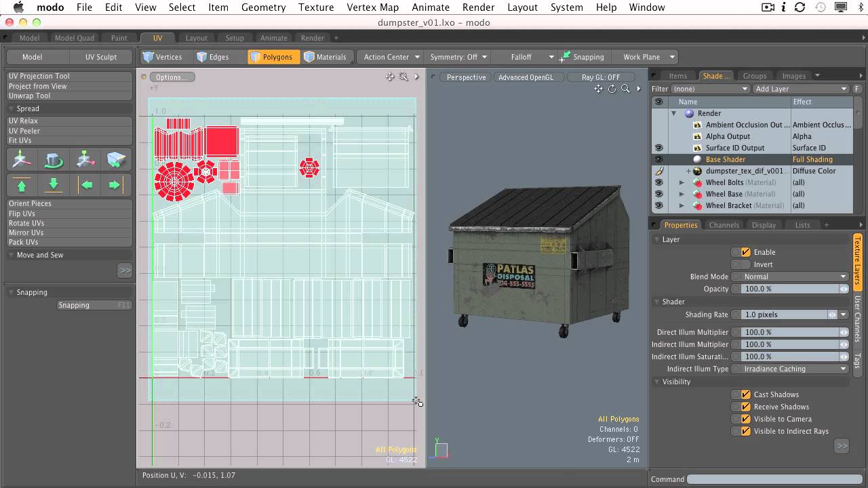Select the Rotate cube tool icon
The image size is (868, 488).
pyautogui.click(x=54, y=160)
